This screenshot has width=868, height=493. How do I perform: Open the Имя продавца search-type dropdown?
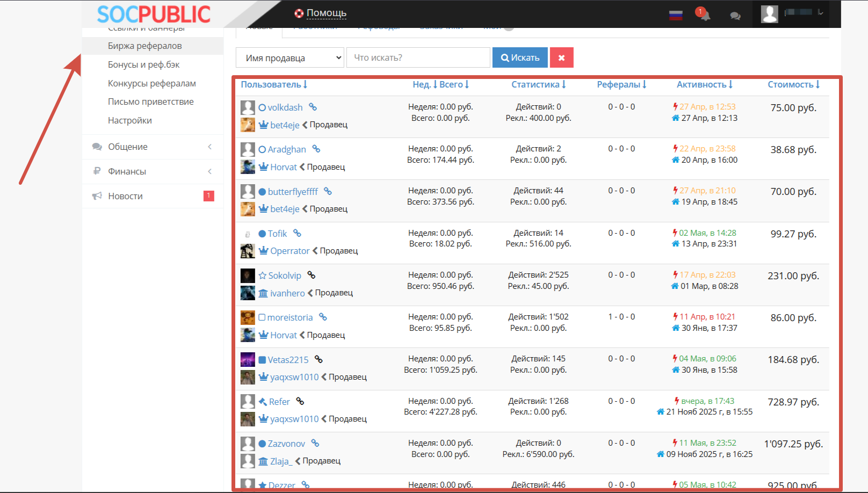pos(290,57)
